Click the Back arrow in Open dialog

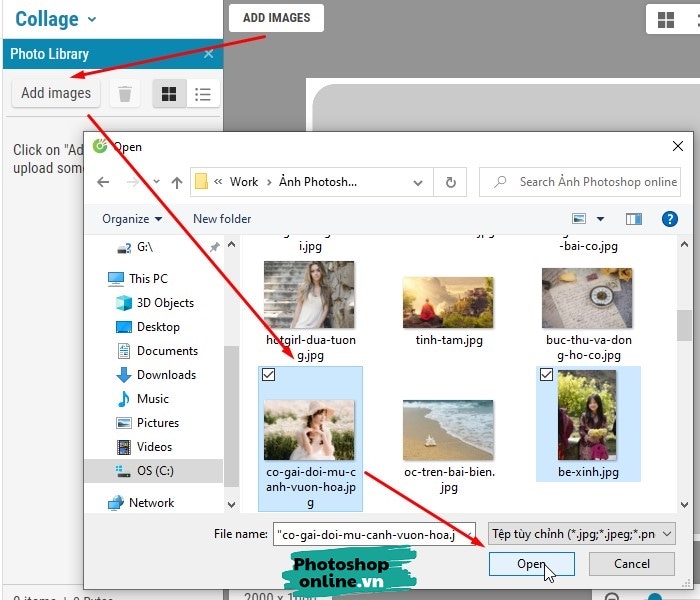pyautogui.click(x=103, y=182)
